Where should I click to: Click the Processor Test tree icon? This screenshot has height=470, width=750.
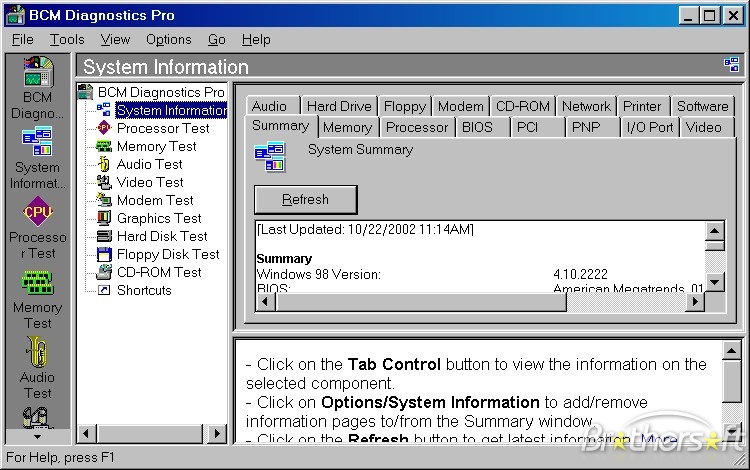pos(104,128)
